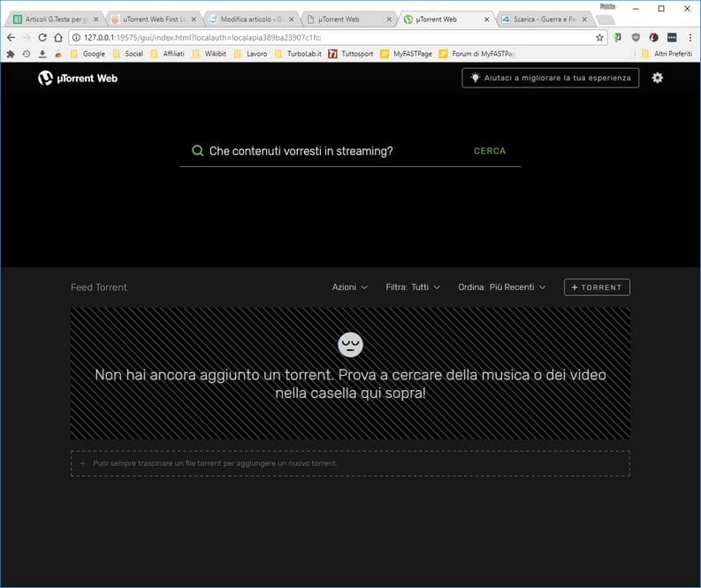Open the Google bookmarks folder
This screenshot has width=701, height=588.
point(88,54)
